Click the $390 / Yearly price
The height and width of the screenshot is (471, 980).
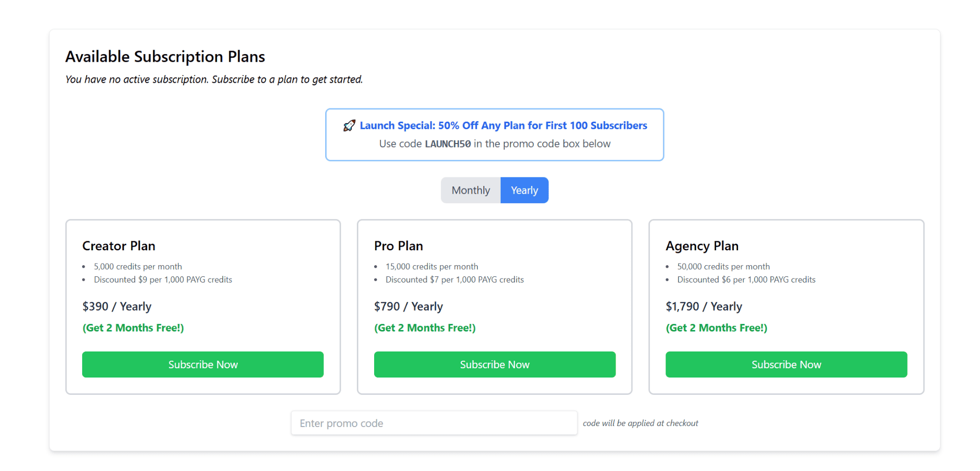coord(117,307)
